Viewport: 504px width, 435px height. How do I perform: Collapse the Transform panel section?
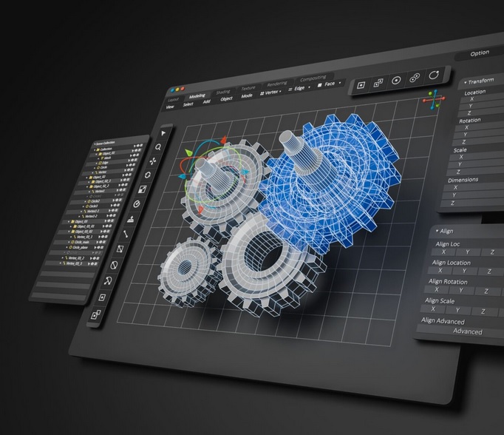[464, 82]
